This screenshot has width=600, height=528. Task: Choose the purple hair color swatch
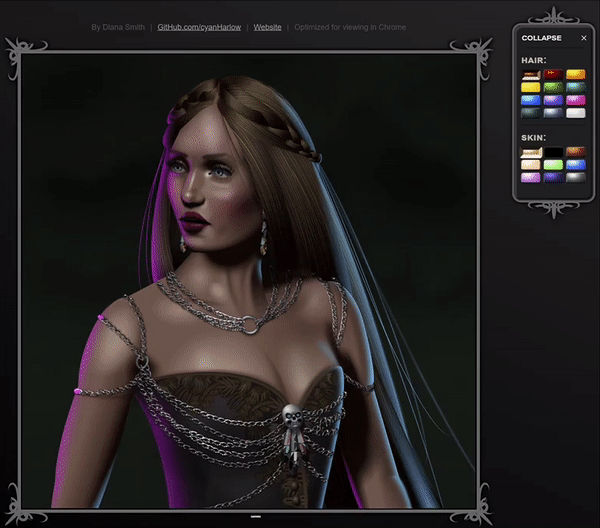click(x=553, y=100)
